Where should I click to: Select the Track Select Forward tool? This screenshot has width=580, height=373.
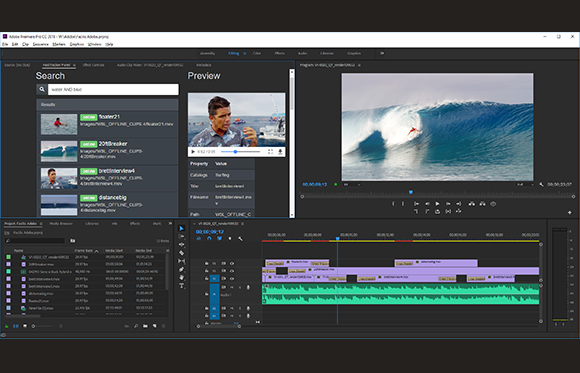pyautogui.click(x=182, y=236)
